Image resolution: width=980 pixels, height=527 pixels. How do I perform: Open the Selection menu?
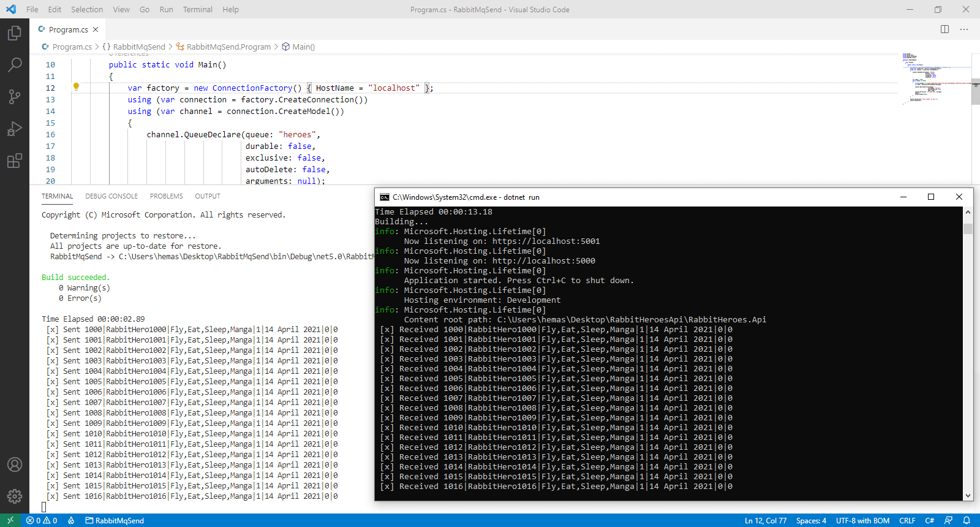point(87,9)
